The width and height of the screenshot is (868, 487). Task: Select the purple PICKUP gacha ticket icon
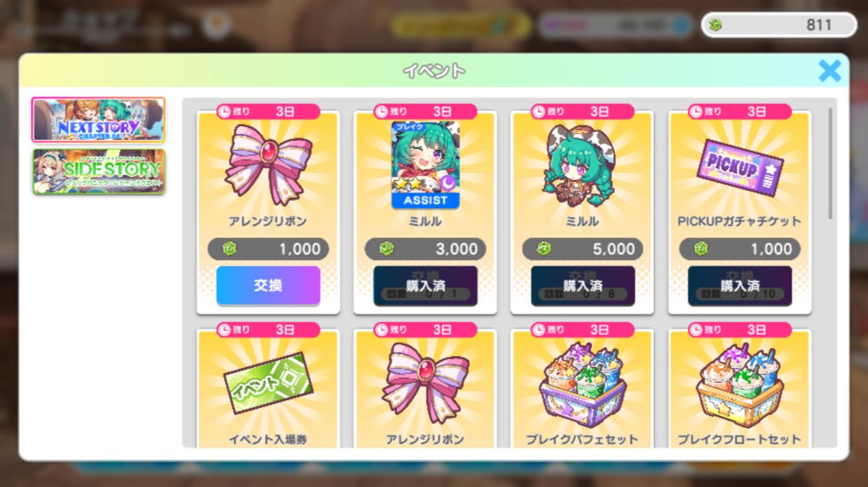740,168
